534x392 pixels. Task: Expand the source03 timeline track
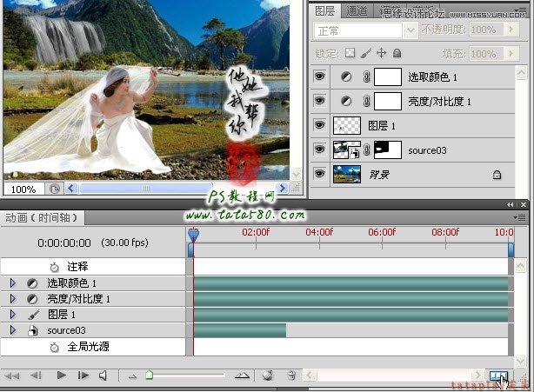(12, 330)
